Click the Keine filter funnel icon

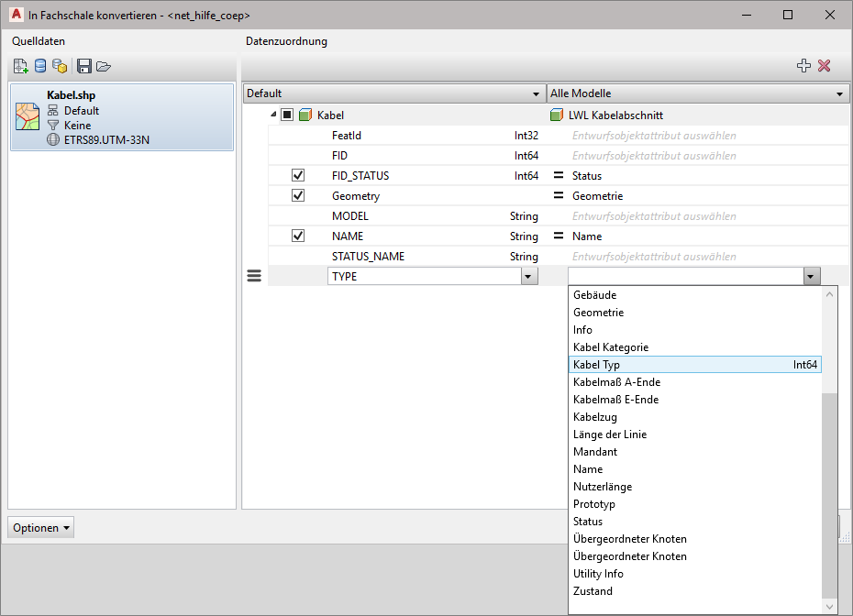[53, 125]
